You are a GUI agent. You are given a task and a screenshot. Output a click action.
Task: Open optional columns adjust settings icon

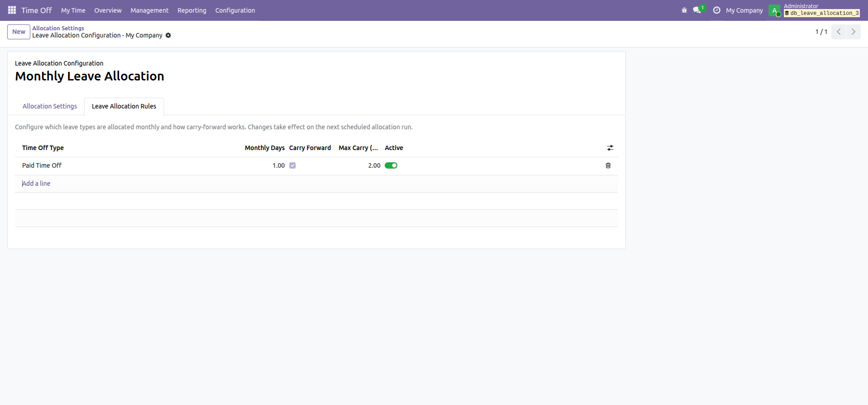pos(610,148)
